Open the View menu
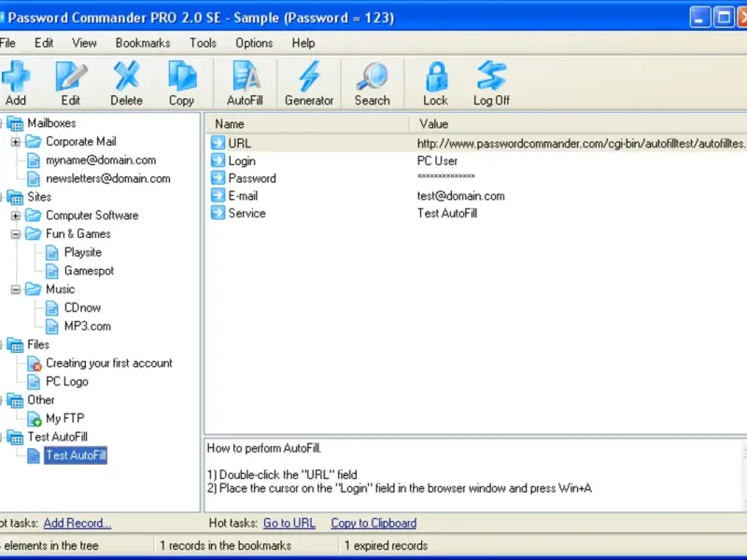Screen dimensions: 747x560 [x=84, y=43]
